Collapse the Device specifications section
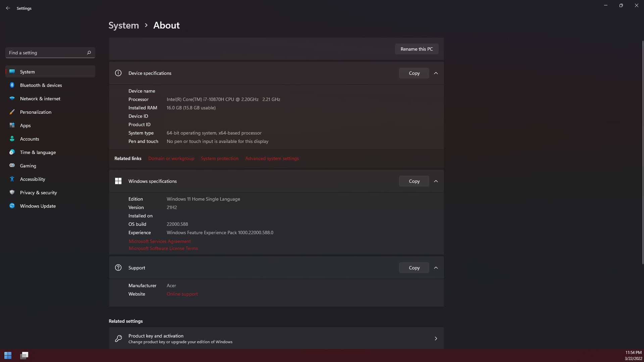The height and width of the screenshot is (362, 644). coord(436,73)
